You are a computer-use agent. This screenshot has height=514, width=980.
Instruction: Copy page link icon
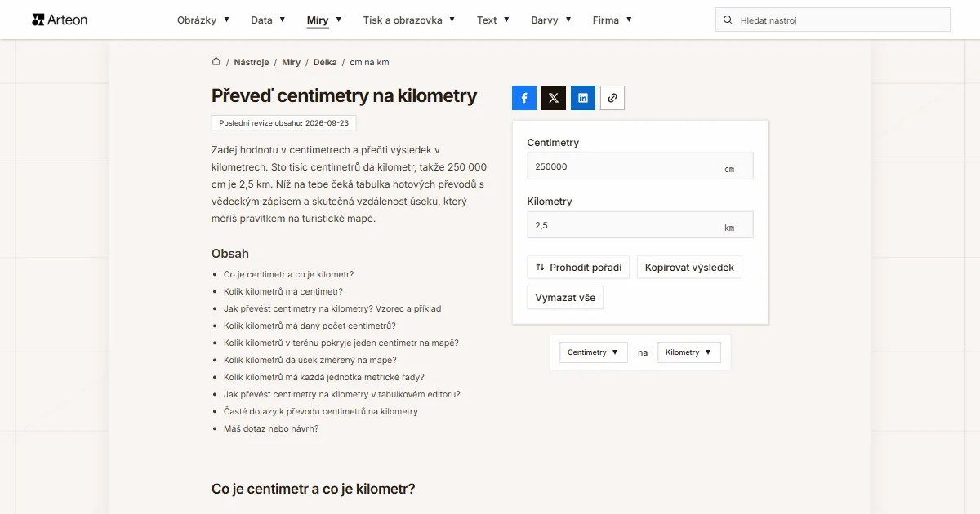point(612,98)
